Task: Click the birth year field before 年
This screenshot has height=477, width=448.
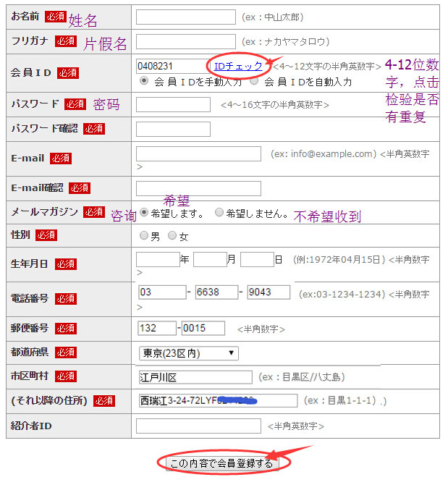Action: point(158,259)
